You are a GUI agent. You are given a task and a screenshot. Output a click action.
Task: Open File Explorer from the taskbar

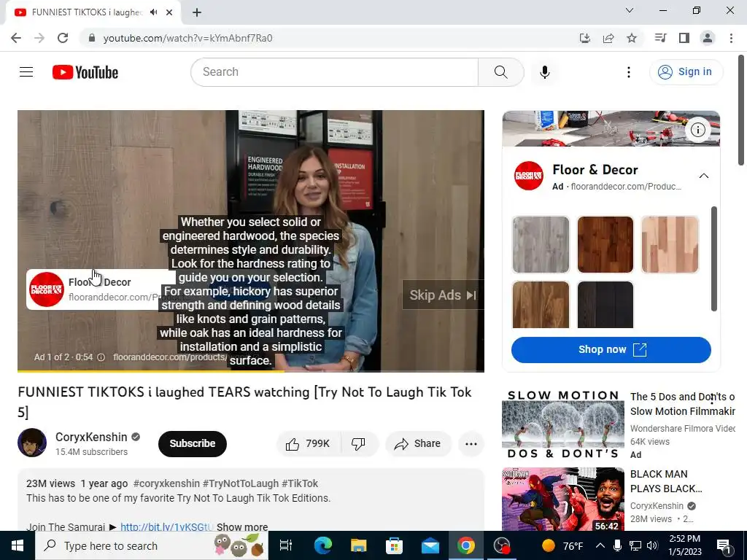point(358,545)
